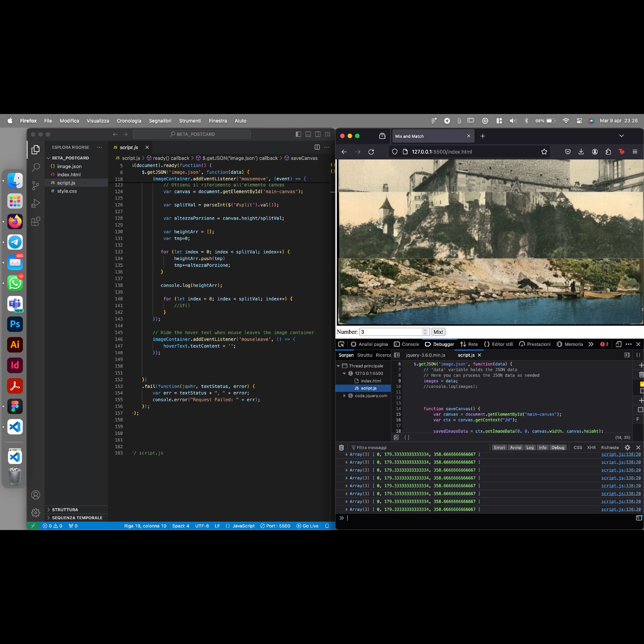Pause script execution in debugger

click(x=638, y=355)
